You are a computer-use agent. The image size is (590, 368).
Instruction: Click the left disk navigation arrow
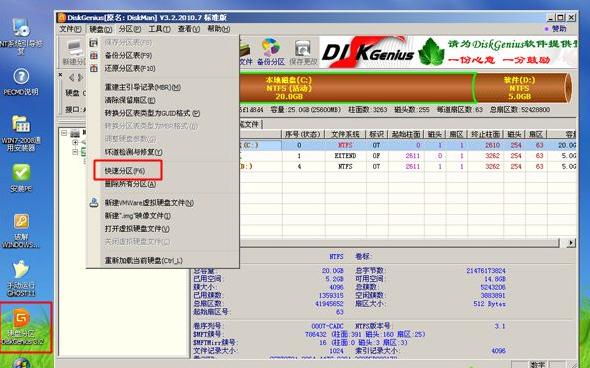72,78
